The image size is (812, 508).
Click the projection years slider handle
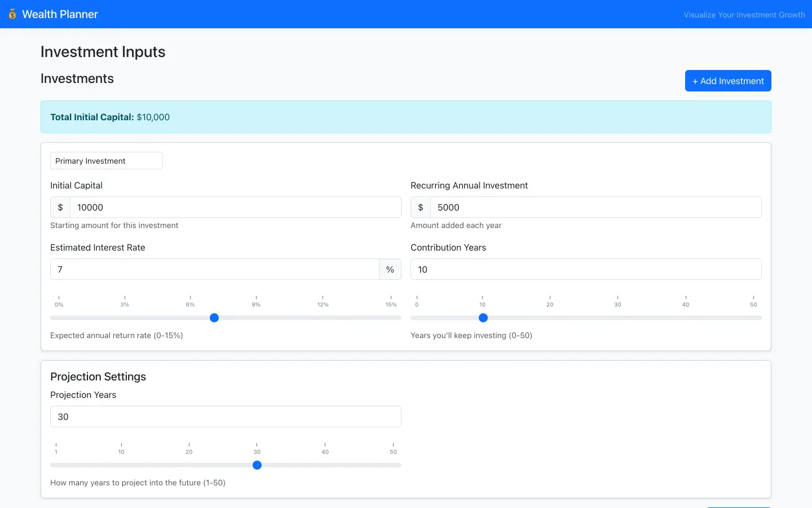pyautogui.click(x=257, y=465)
